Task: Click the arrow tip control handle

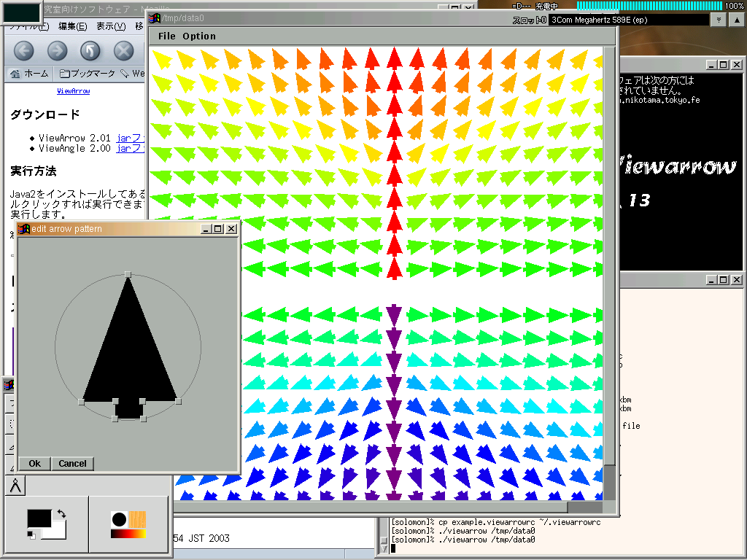Action: tap(128, 275)
